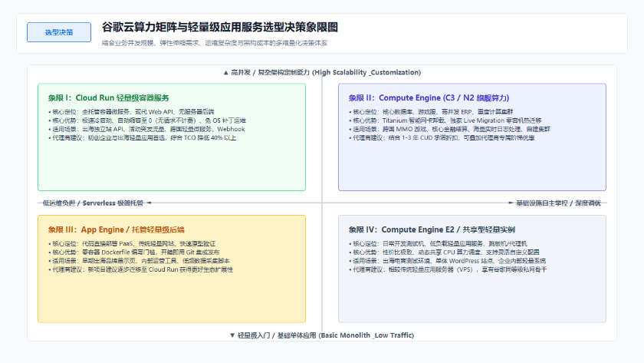Click the 选型决策 button
This screenshot has width=644, height=363.
pyautogui.click(x=59, y=32)
